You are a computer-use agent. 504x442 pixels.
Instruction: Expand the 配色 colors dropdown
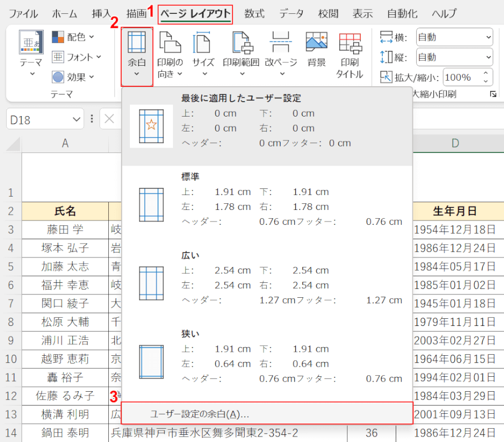(x=73, y=37)
